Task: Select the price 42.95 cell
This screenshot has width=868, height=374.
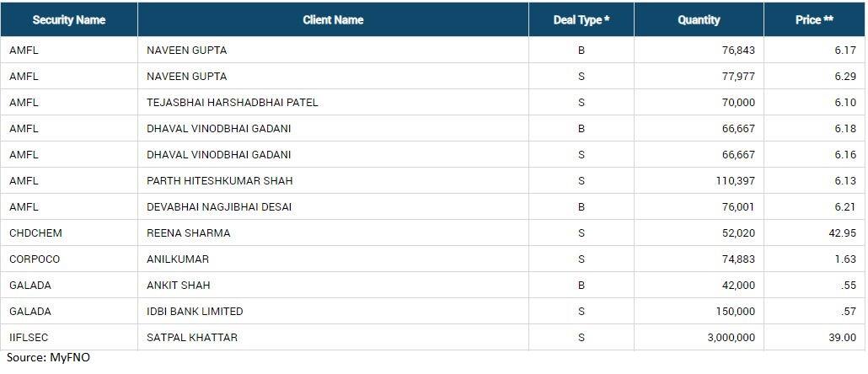Action: (x=814, y=233)
